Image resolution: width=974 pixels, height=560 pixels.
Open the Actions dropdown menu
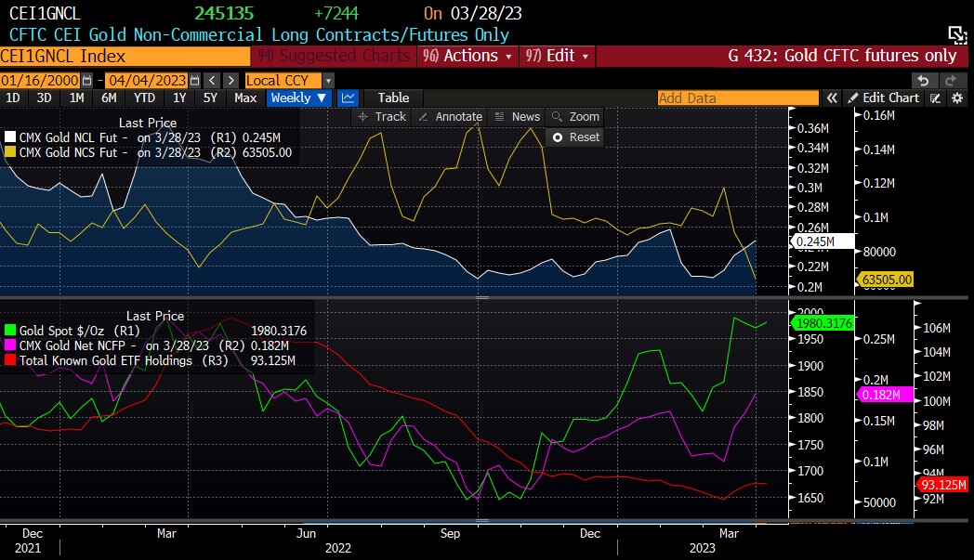tap(469, 56)
